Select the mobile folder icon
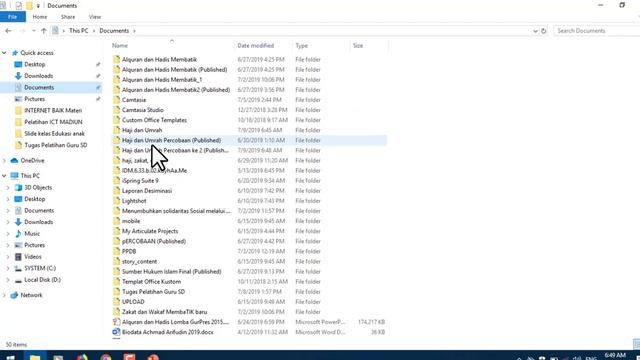Screen dimensions: 640x360 click(x=116, y=221)
